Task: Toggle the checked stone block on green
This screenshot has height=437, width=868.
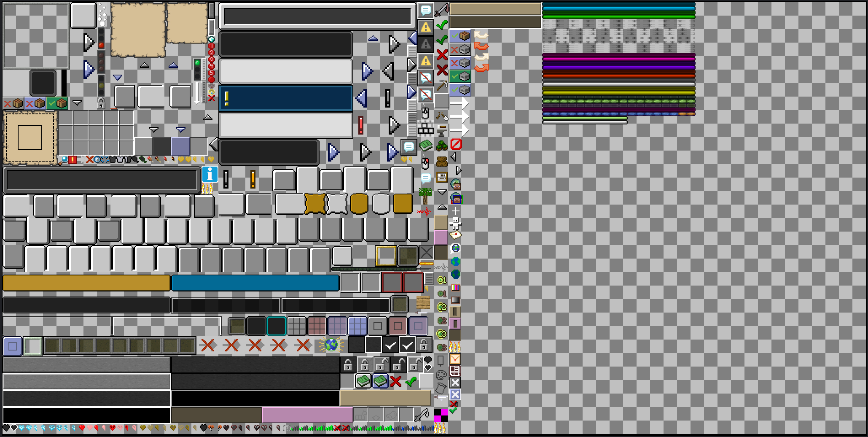Action: tap(460, 77)
